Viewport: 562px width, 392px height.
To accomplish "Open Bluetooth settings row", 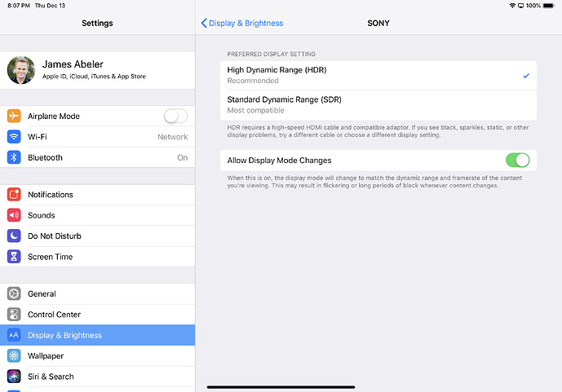I will click(x=98, y=157).
